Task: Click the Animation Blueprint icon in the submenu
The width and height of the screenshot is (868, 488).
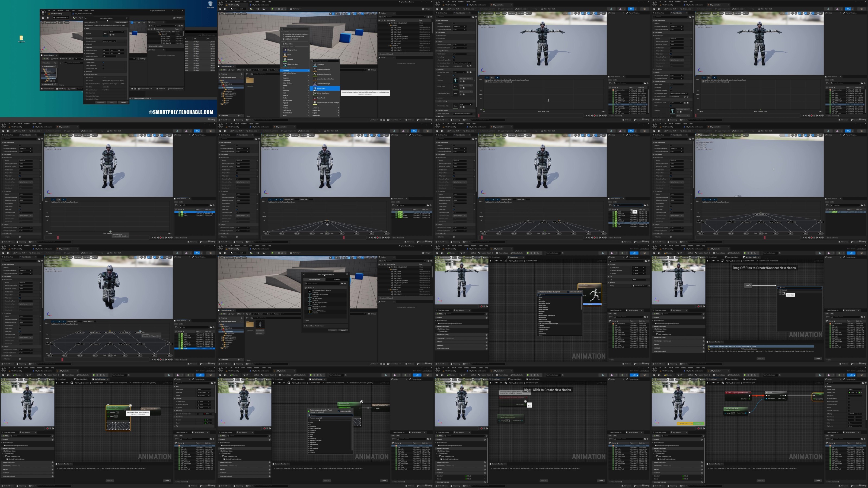Action: click(x=315, y=70)
